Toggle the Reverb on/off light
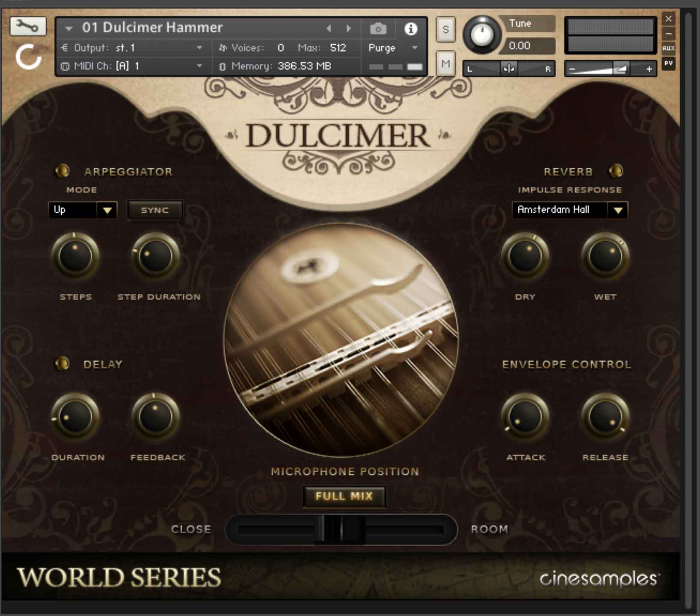This screenshot has height=616, width=700. point(617,170)
